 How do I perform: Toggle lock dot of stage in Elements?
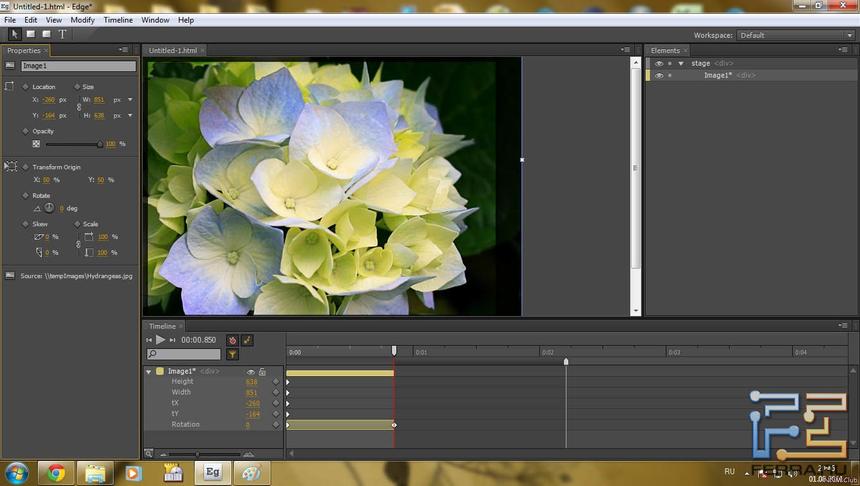tap(670, 64)
